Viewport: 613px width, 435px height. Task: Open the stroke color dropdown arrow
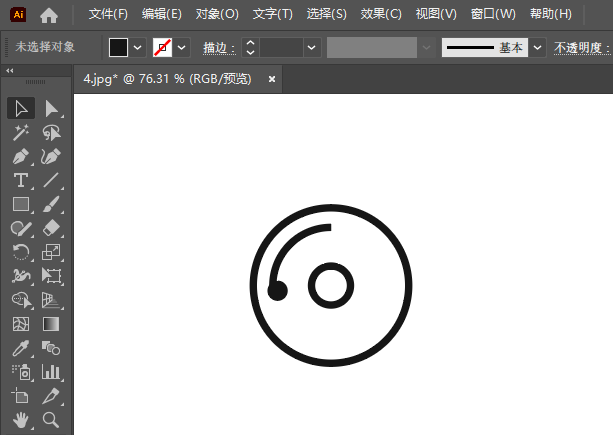click(x=181, y=48)
